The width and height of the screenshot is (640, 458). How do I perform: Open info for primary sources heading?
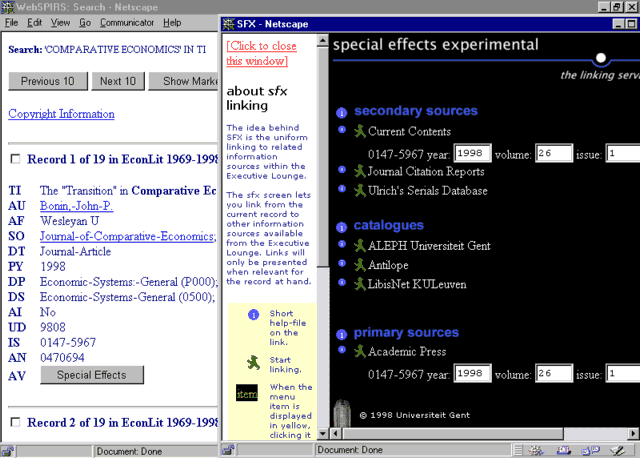click(342, 334)
